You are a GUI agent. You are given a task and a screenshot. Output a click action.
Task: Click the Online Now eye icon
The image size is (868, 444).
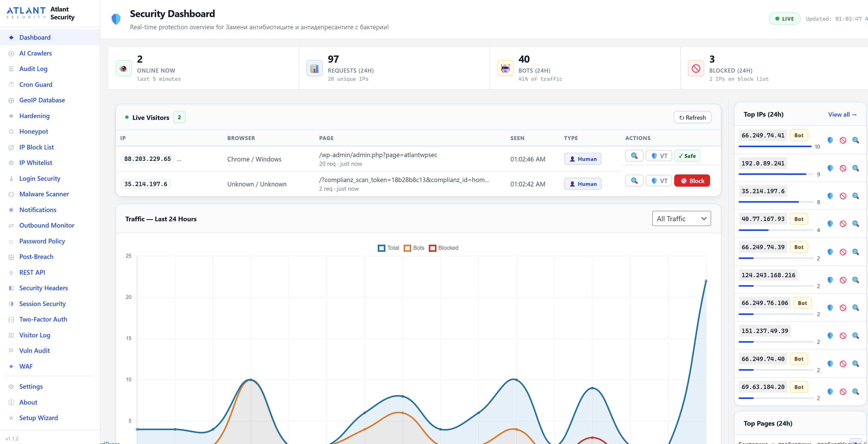pyautogui.click(x=124, y=68)
